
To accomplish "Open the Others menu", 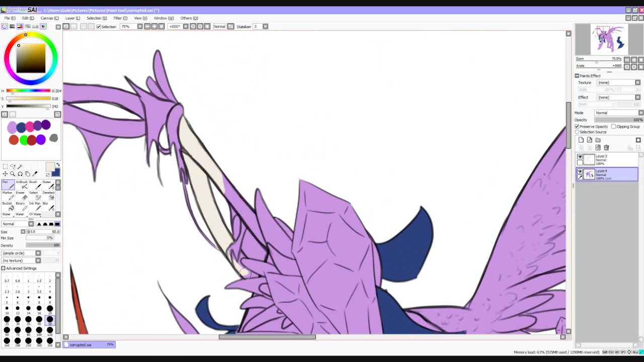I will pyautogui.click(x=189, y=18).
